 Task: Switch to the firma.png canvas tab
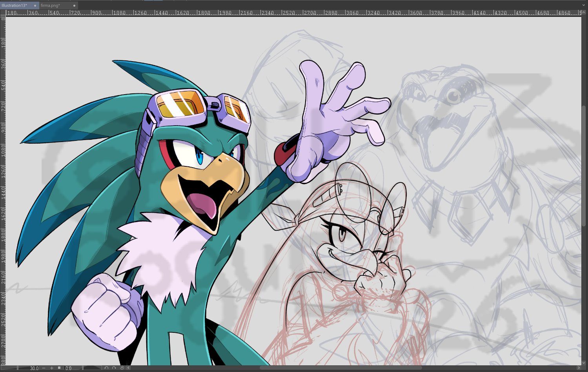tap(51, 5)
